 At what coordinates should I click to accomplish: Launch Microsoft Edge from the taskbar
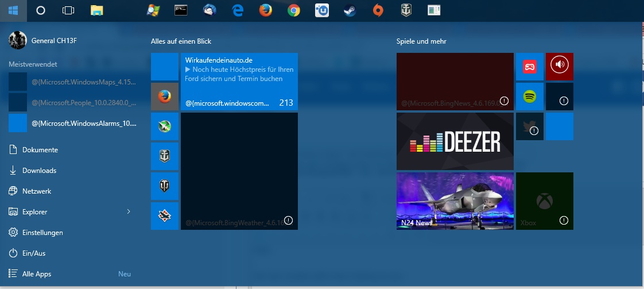(x=238, y=11)
